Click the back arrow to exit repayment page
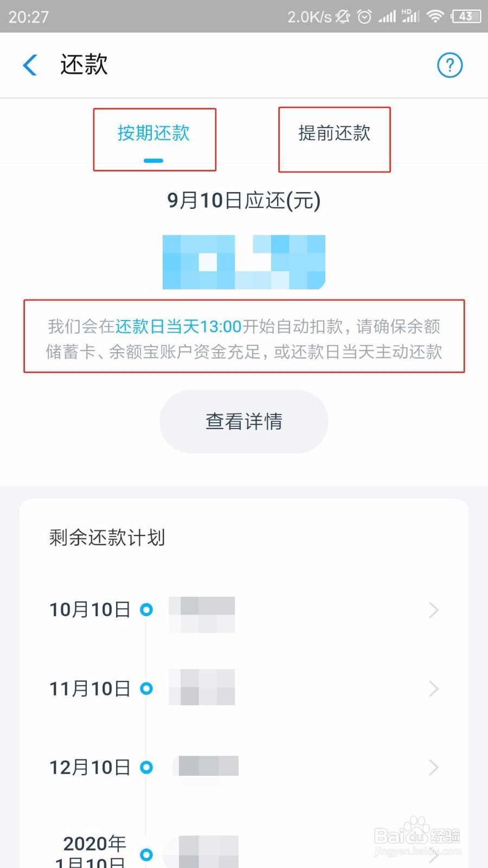488x868 pixels. pyautogui.click(x=30, y=65)
